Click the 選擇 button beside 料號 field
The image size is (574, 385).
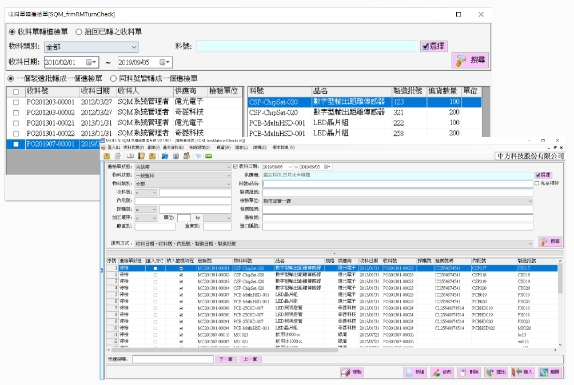[433, 46]
